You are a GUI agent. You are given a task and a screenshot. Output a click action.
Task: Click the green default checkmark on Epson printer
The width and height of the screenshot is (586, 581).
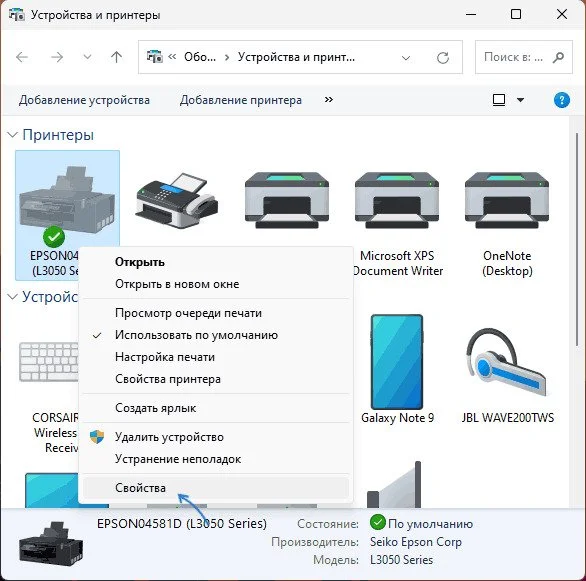tap(54, 237)
